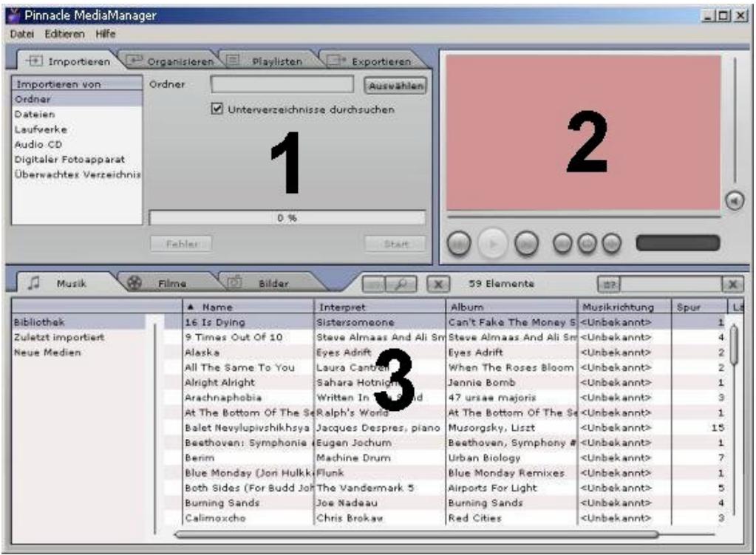The height and width of the screenshot is (555, 756).
Task: Click the play button in the player
Action: point(492,244)
